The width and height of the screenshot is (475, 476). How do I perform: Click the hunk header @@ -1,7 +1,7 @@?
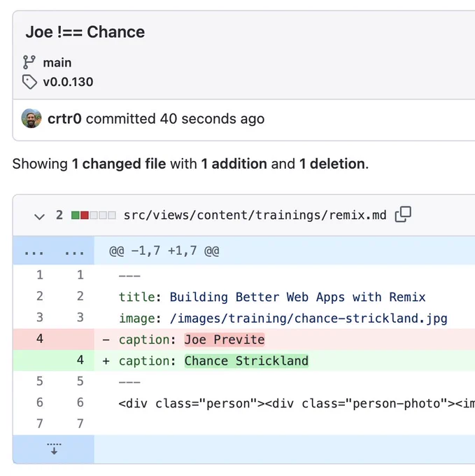point(164,251)
